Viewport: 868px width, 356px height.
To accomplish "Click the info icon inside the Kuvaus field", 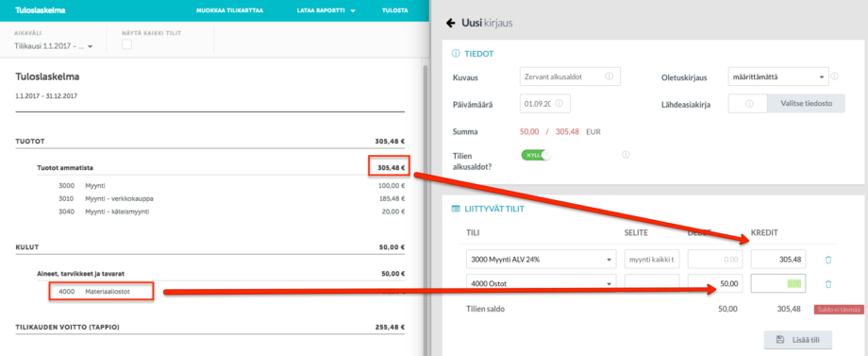I will (x=609, y=76).
